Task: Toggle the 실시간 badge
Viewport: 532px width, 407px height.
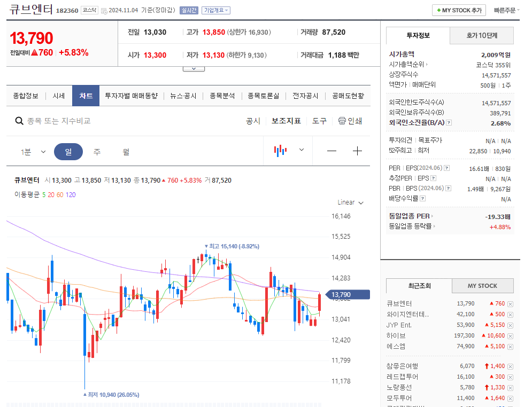Action: pos(189,11)
